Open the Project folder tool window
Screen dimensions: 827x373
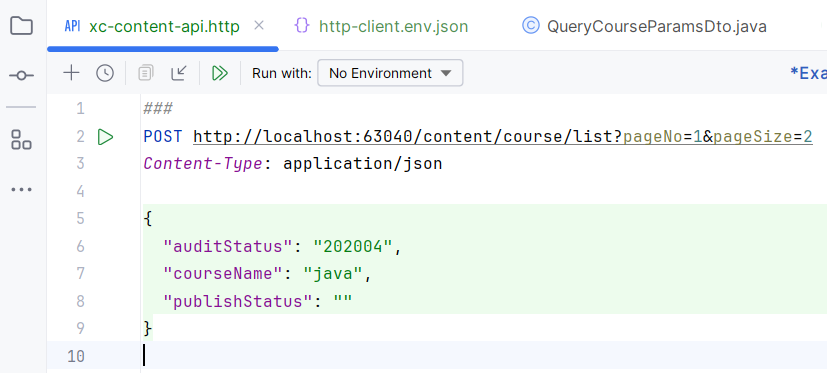22,25
